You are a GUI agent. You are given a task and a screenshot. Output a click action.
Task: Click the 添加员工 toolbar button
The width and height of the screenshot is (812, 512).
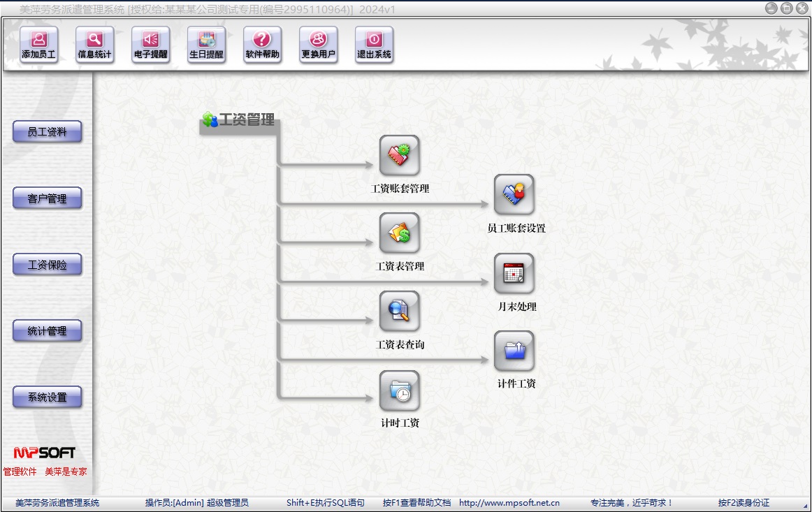[38, 45]
